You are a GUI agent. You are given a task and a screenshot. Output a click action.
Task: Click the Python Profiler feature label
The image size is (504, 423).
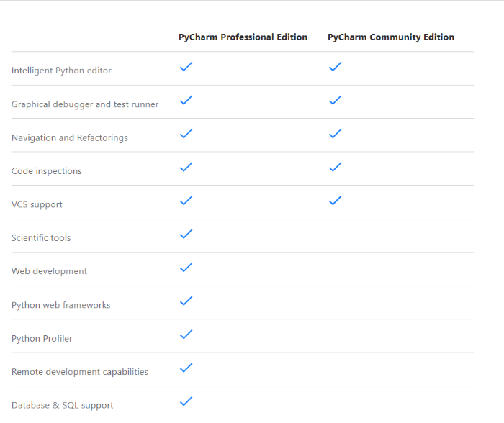pos(42,339)
